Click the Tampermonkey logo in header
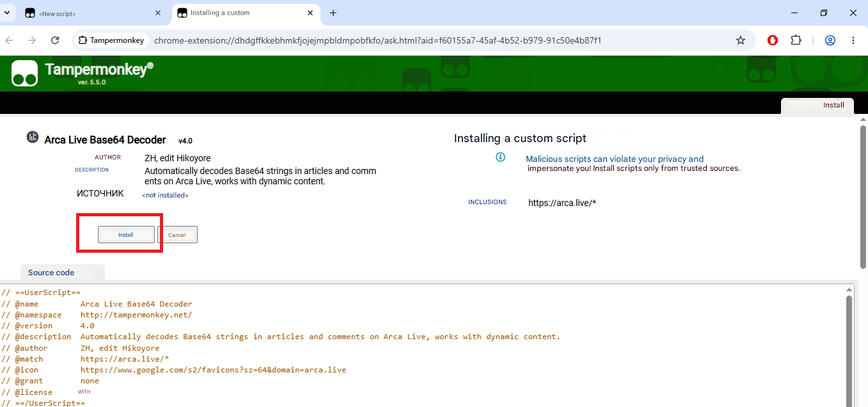The height and width of the screenshot is (407, 868). pyautogui.click(x=25, y=73)
